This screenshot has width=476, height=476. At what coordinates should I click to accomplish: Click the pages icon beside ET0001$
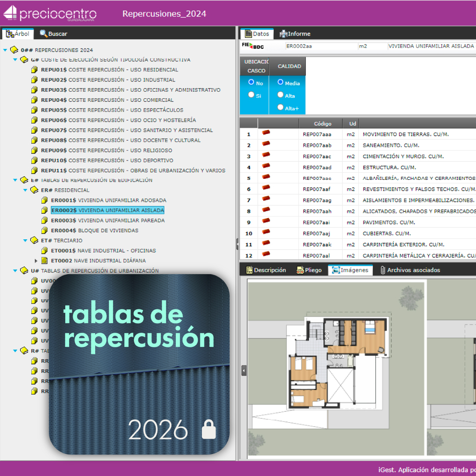coord(45,250)
